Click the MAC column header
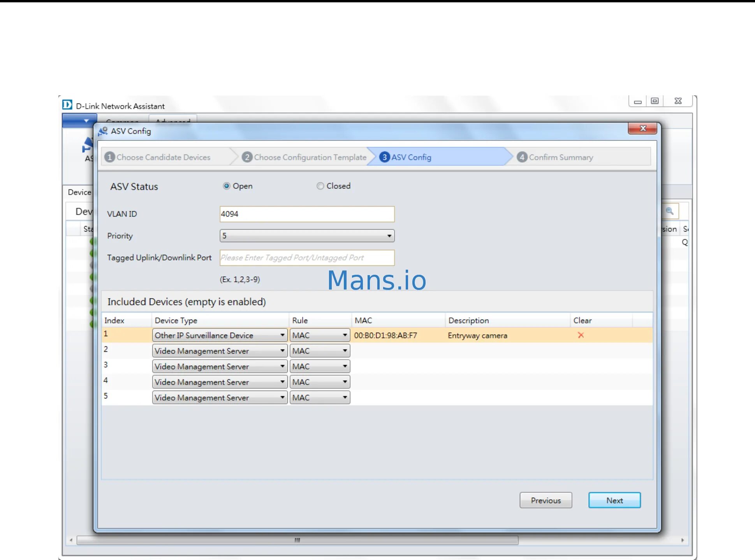 point(398,320)
